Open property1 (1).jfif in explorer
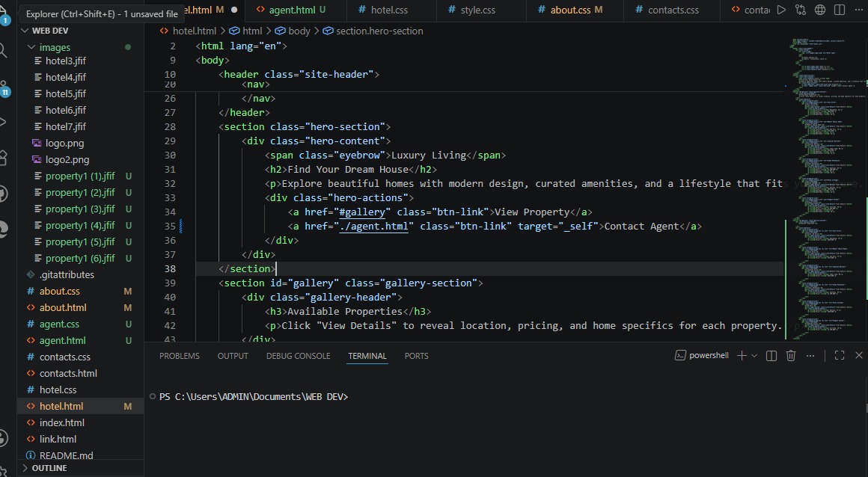 click(x=80, y=176)
